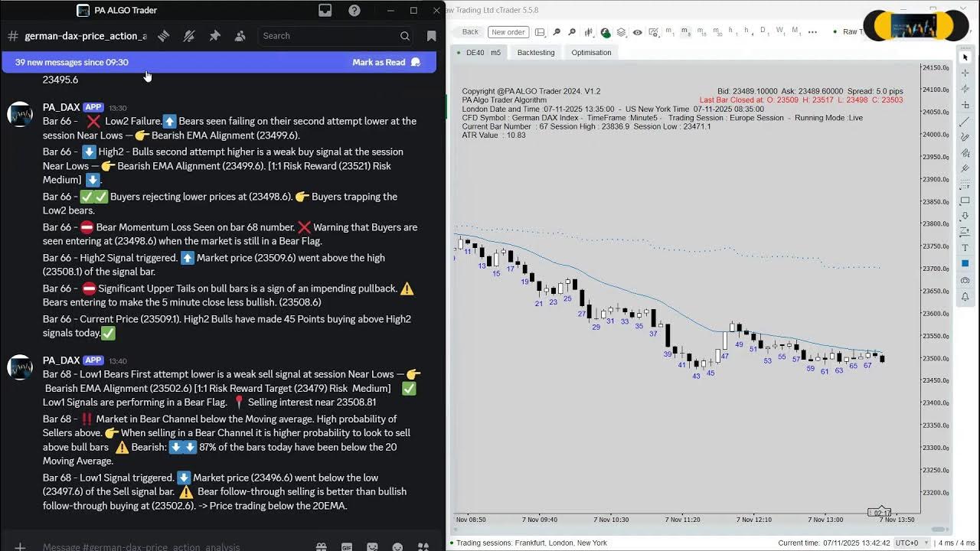
Task: Open the GIF picker in the message bar
Action: 347,546
